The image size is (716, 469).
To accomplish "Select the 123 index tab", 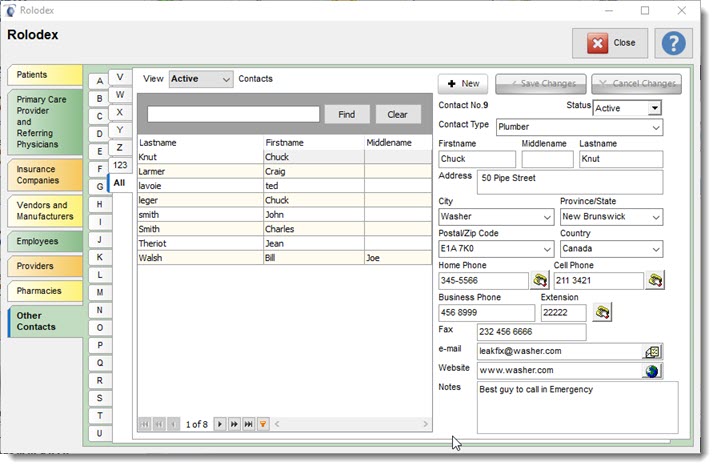I will (x=120, y=165).
